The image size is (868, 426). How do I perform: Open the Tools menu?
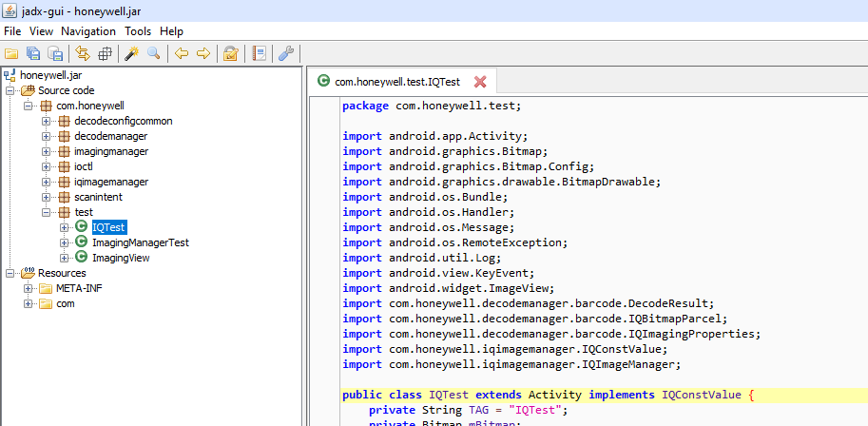click(138, 31)
